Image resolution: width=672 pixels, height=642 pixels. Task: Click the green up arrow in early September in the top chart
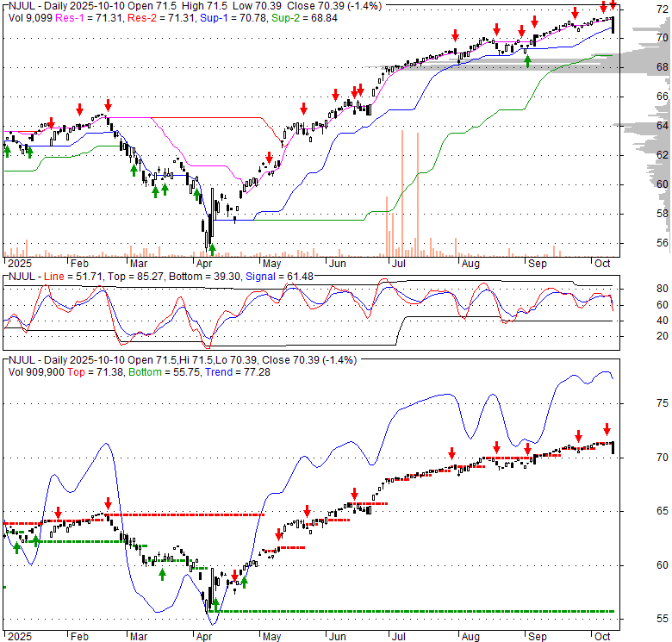coord(527,60)
